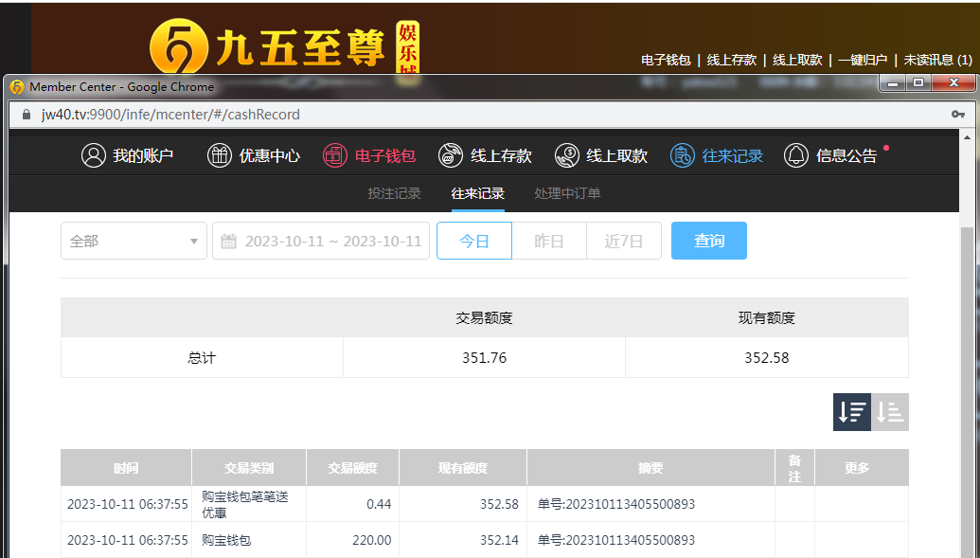Screen dimensions: 980x558
Task: Click the Chrome window favicon
Action: coord(17,87)
